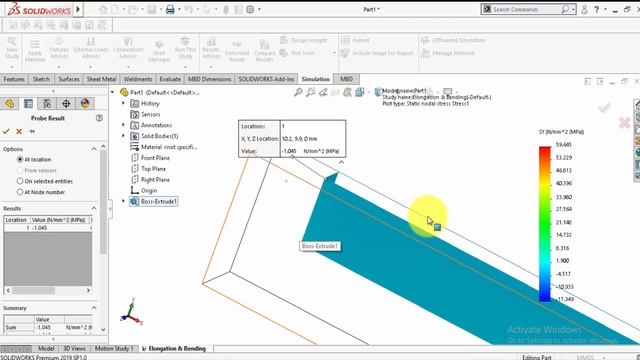
Task: Open Probe Result help icon
Action: pos(99,118)
